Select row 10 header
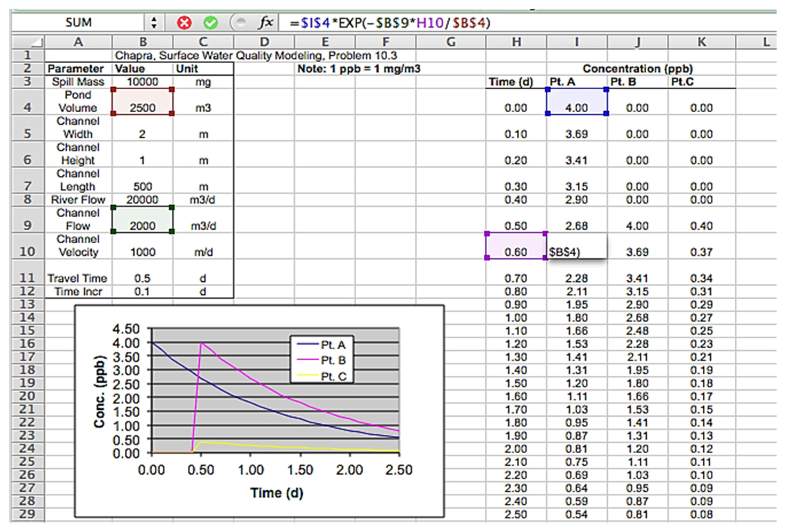The width and height of the screenshot is (788, 532). (x=27, y=251)
